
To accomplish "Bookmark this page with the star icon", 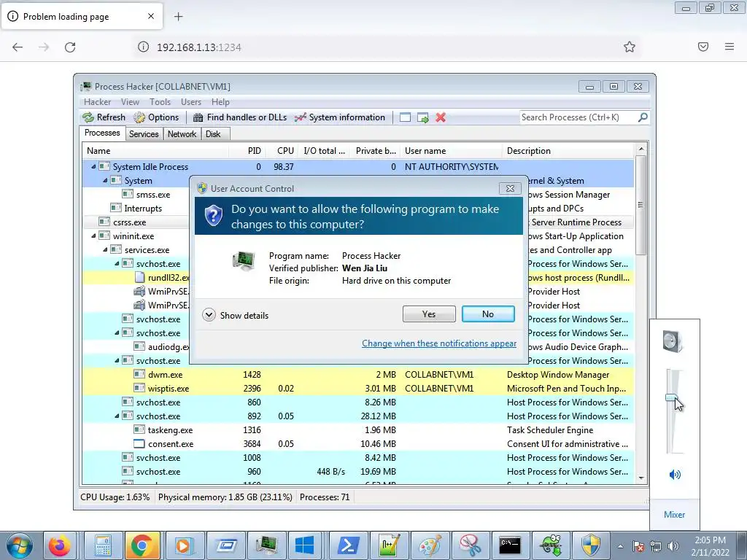I will pos(630,47).
